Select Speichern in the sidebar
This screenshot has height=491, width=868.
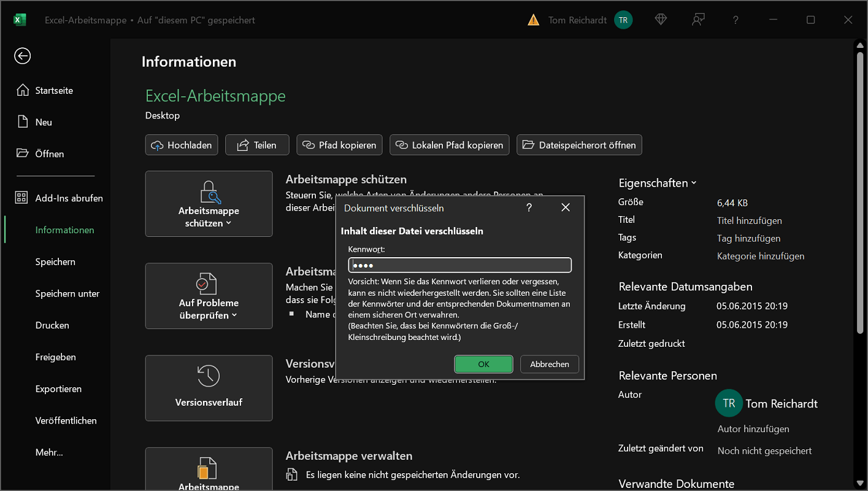[x=55, y=261]
